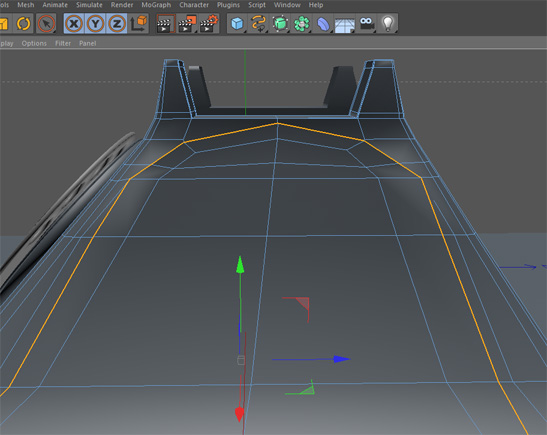
Task: Click Render to Picture Viewer icon
Action: pos(187,24)
